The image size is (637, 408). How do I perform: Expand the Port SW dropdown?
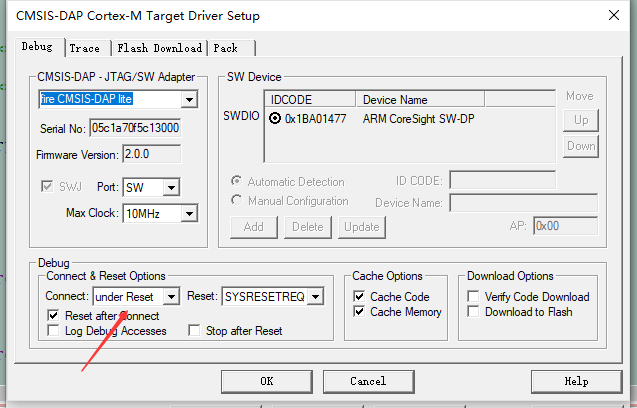tap(171, 187)
